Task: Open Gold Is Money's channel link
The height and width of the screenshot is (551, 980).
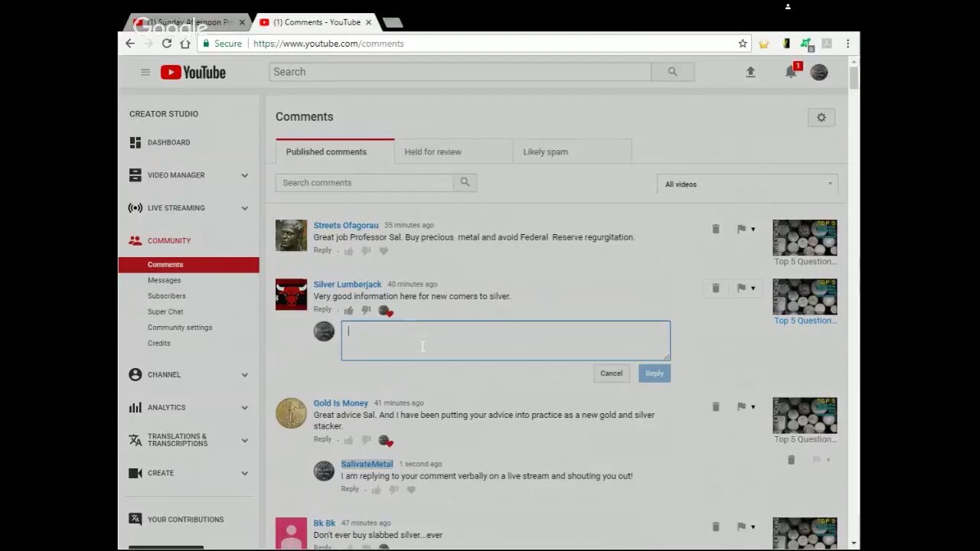Action: point(341,403)
